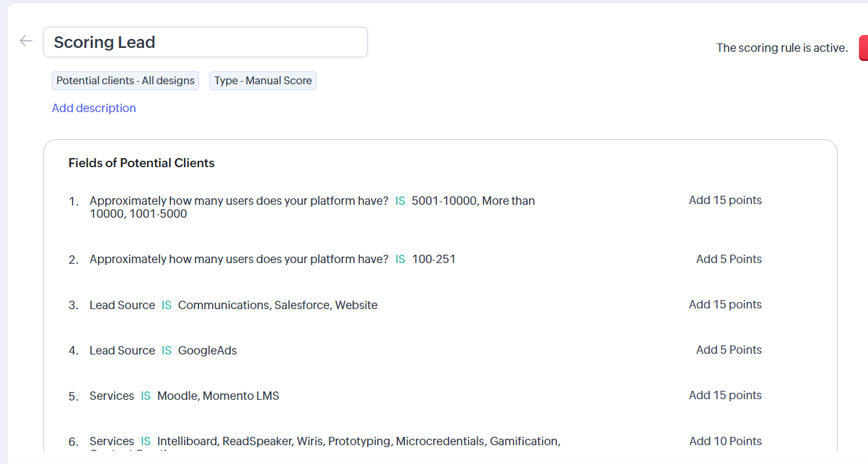The image size is (868, 464).
Task: Click the red button beside active status
Action: [x=863, y=48]
